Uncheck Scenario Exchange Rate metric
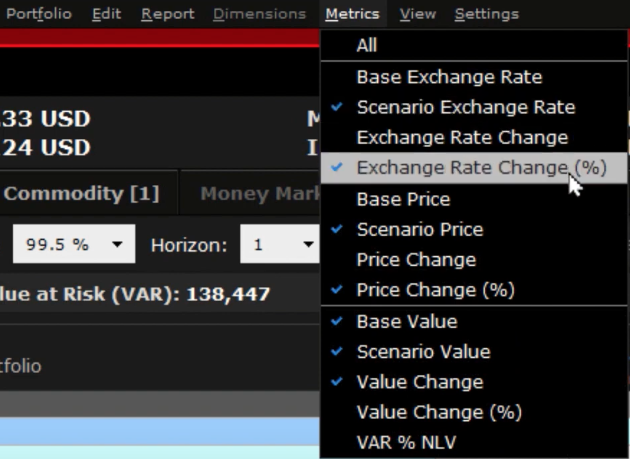 tap(465, 107)
